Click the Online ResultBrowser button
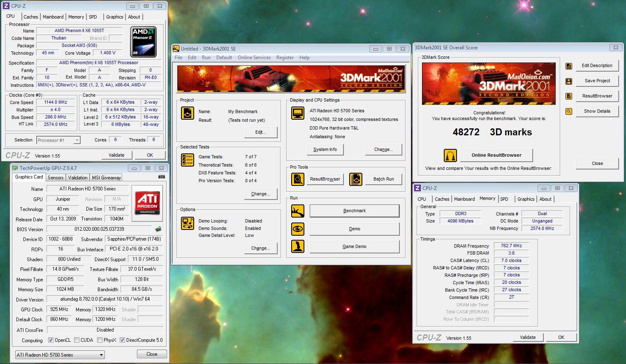626x364 pixels. 496,155
